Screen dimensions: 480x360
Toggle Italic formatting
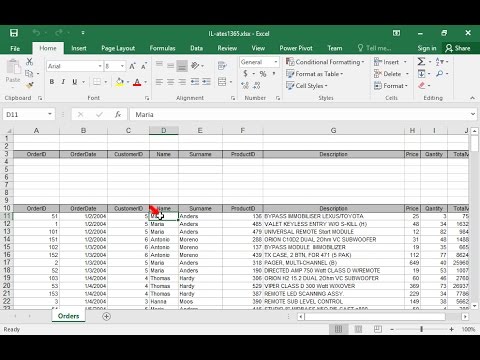(x=63, y=82)
